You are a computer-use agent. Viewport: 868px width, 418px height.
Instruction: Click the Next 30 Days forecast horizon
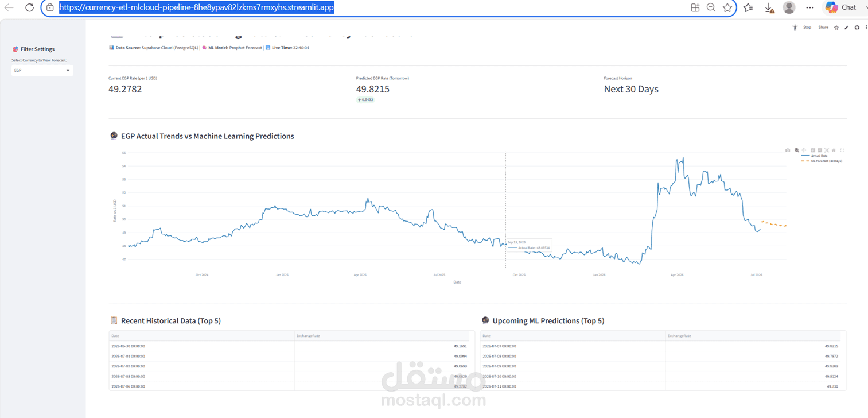[x=631, y=89]
